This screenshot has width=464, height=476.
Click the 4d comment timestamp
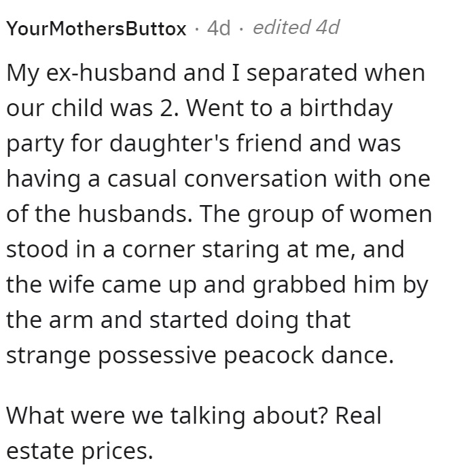point(219,29)
